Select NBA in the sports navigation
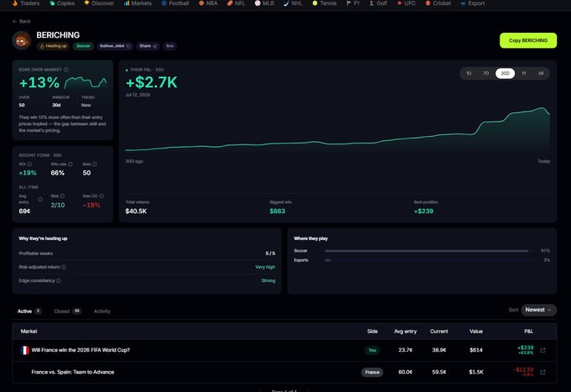Viewport: 571px width, 392px height. point(208,3)
